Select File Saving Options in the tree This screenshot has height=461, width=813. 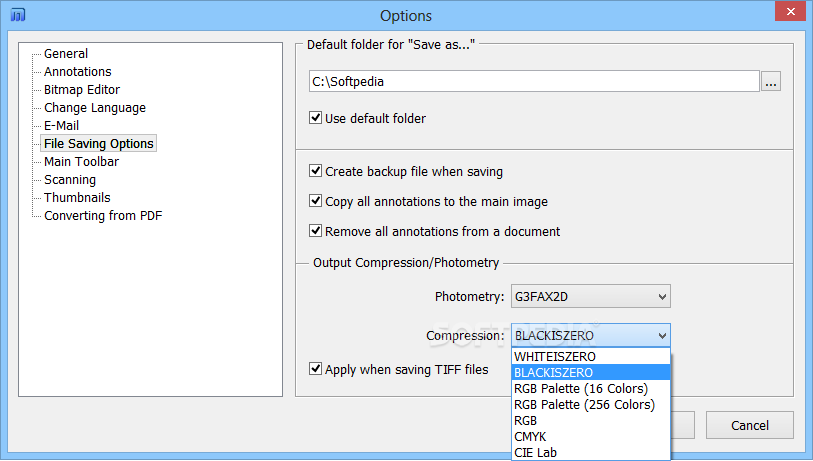tap(99, 144)
